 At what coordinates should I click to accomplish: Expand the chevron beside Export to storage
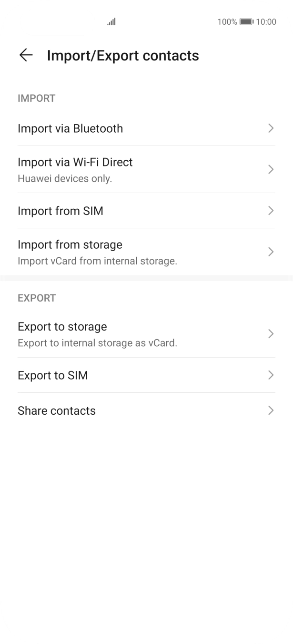pyautogui.click(x=271, y=333)
